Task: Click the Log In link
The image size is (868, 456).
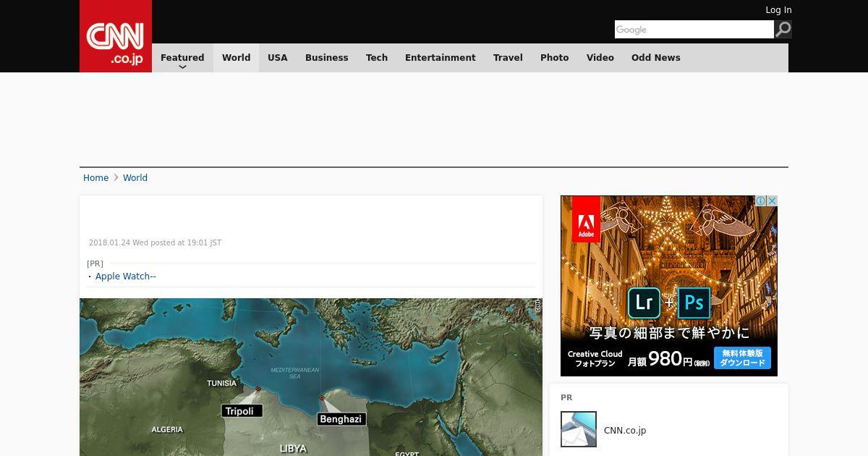Action: 778,10
